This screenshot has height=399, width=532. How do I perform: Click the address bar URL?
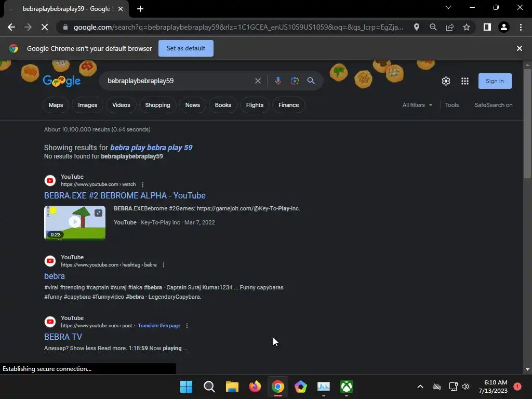(x=238, y=27)
